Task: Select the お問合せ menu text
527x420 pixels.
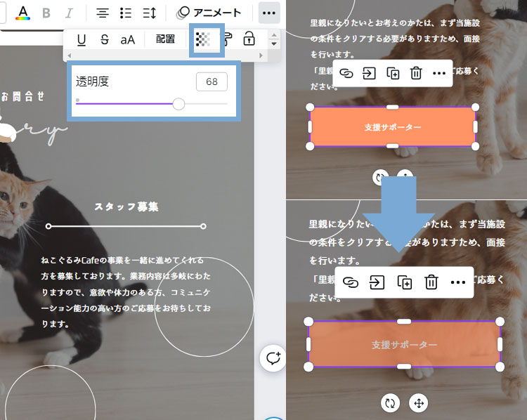Action: point(22,96)
